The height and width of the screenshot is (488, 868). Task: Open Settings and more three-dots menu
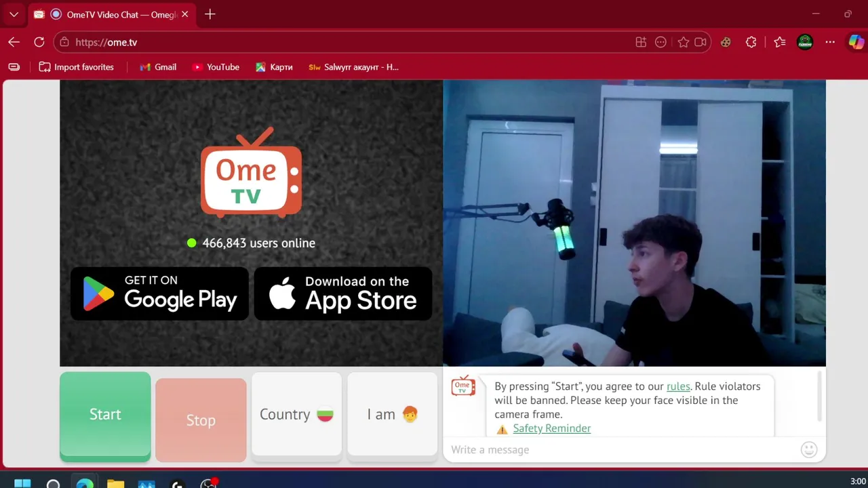[x=830, y=42]
